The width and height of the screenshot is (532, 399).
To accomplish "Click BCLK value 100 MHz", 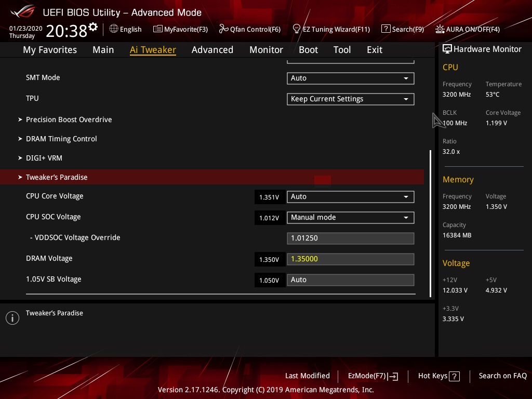I will pyautogui.click(x=455, y=123).
